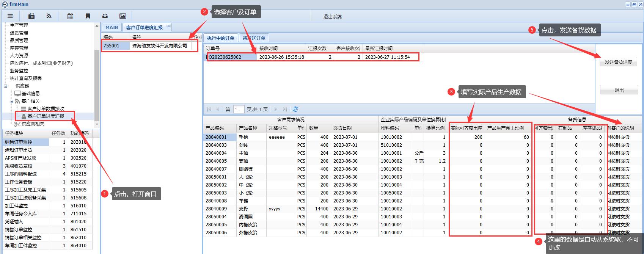Click the inbox tray toolbar icon
This screenshot has width=644, height=254.
pos(105,16)
